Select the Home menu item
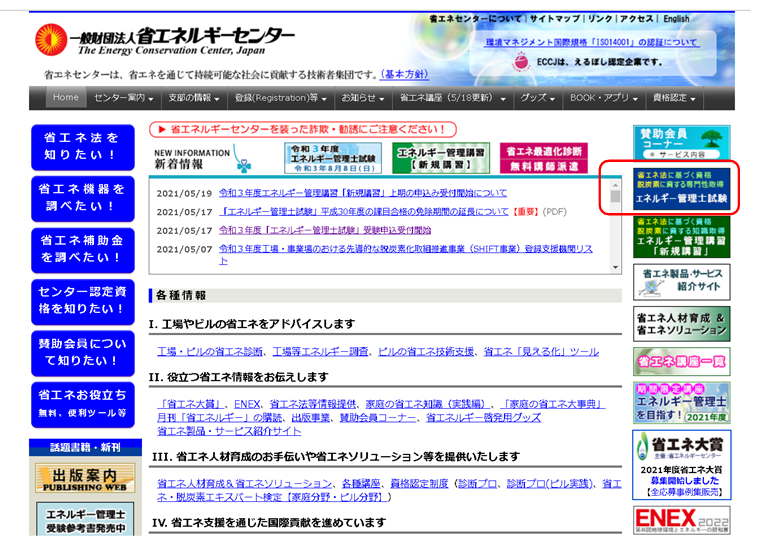The image size is (759, 553). (x=66, y=97)
